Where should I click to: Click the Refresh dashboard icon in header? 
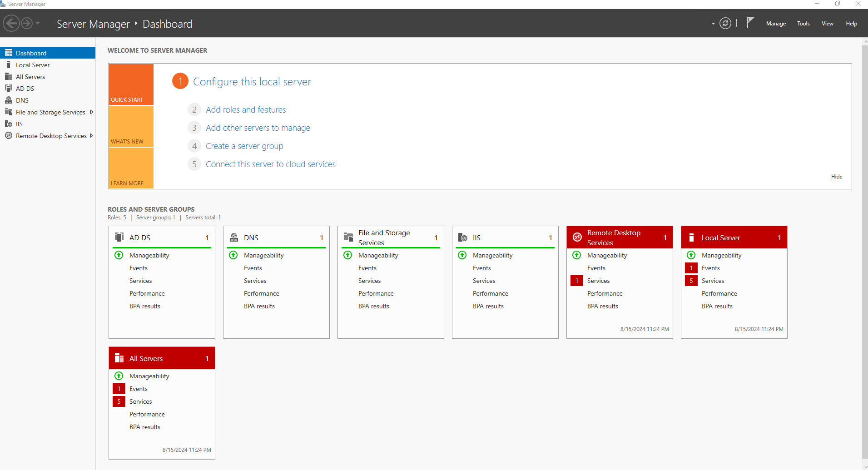(x=725, y=24)
